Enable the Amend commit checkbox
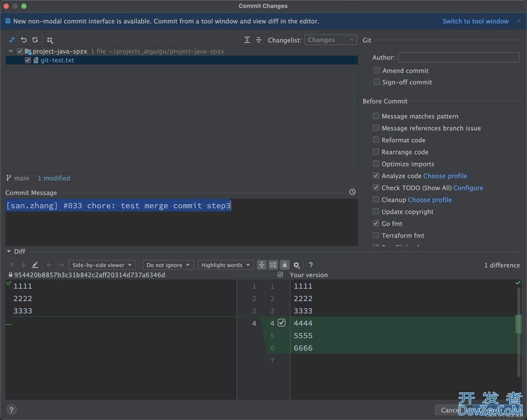 [x=377, y=71]
